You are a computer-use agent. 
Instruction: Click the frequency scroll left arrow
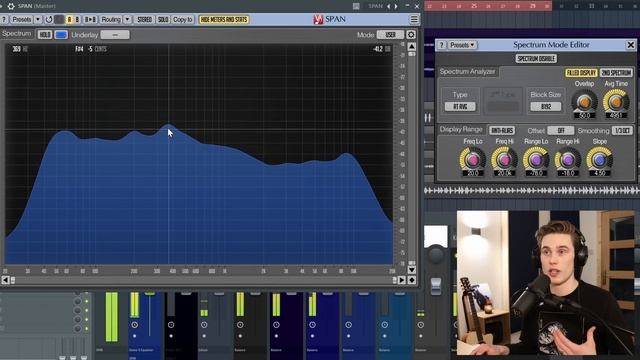coord(5,280)
